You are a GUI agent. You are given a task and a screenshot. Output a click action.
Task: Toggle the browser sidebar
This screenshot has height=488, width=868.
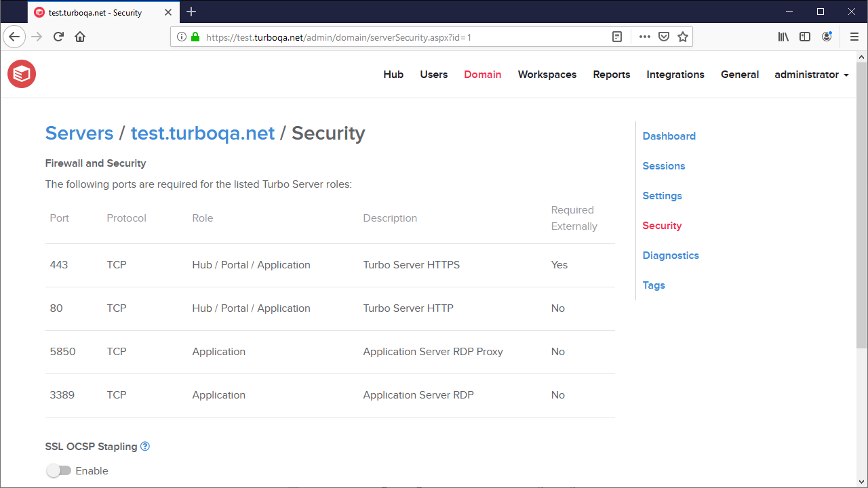point(805,37)
